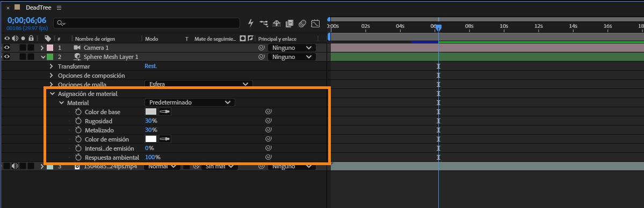Open the DeadTree panel menu
644x208 pixels.
pos(59,8)
